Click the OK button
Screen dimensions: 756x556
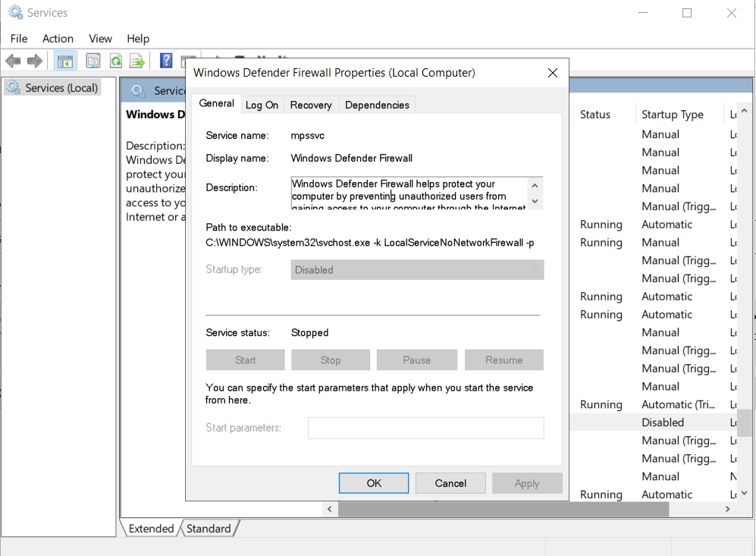[x=374, y=483]
